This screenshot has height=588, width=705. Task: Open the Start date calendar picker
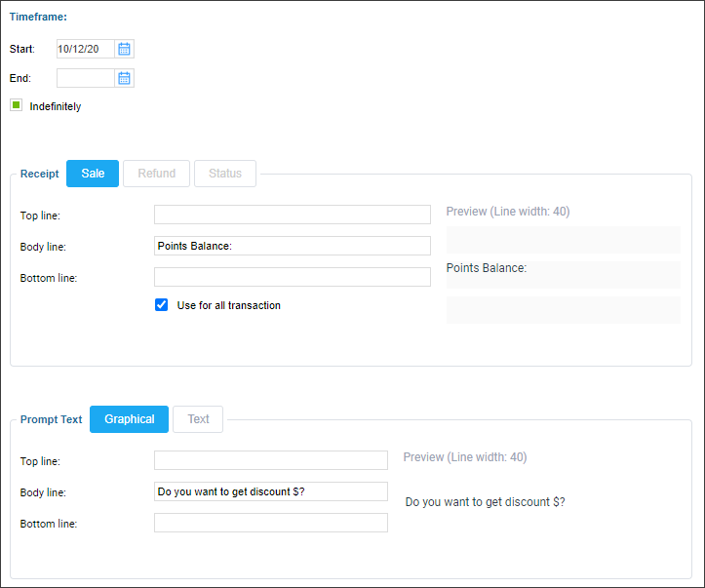(x=124, y=49)
